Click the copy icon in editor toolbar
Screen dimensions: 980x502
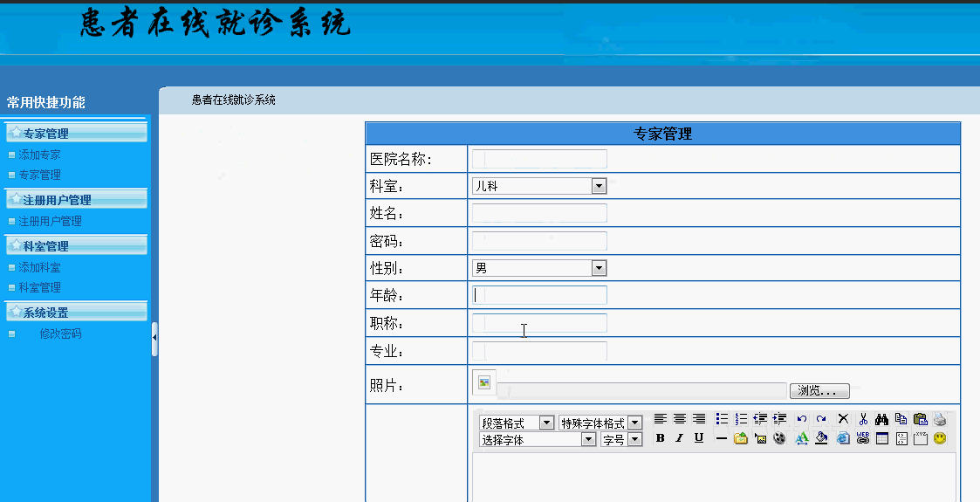901,419
